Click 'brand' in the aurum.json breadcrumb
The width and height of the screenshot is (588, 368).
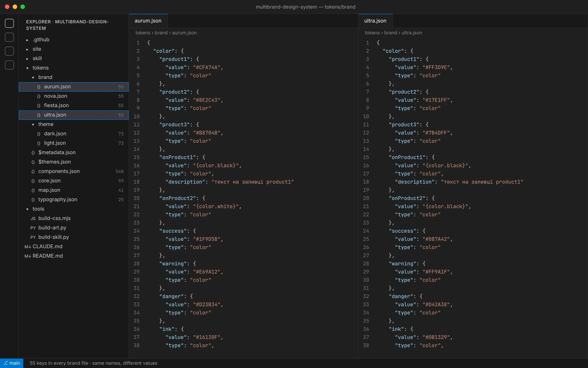(161, 33)
